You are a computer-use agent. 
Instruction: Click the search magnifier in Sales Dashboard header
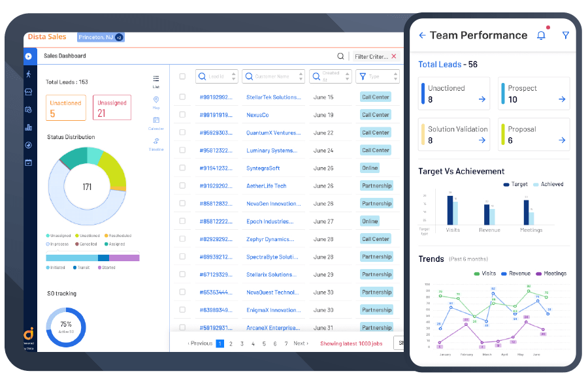(340, 56)
